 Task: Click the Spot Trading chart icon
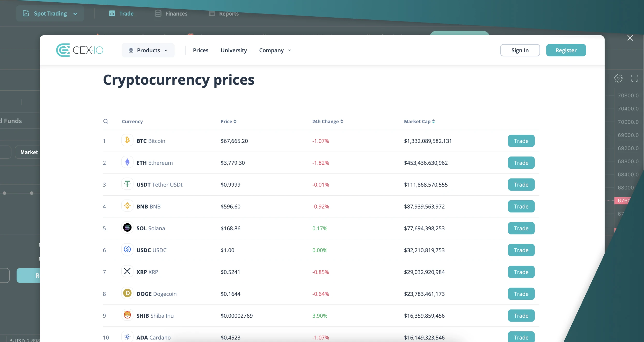[26, 13]
